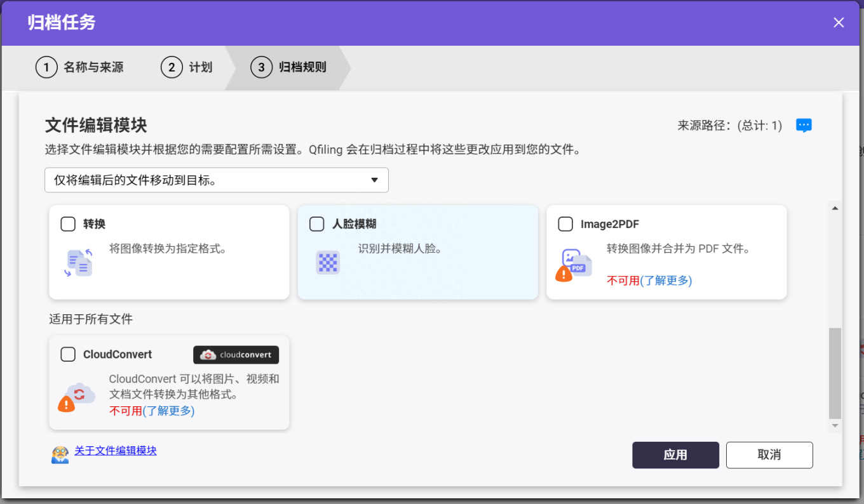Click the professor avatar icon near help link
This screenshot has width=864, height=504.
pyautogui.click(x=60, y=454)
